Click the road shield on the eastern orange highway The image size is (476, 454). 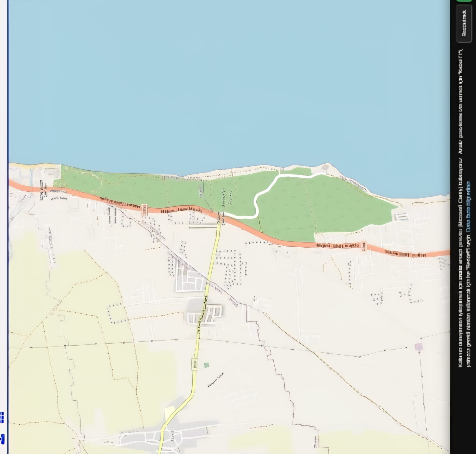point(363,247)
